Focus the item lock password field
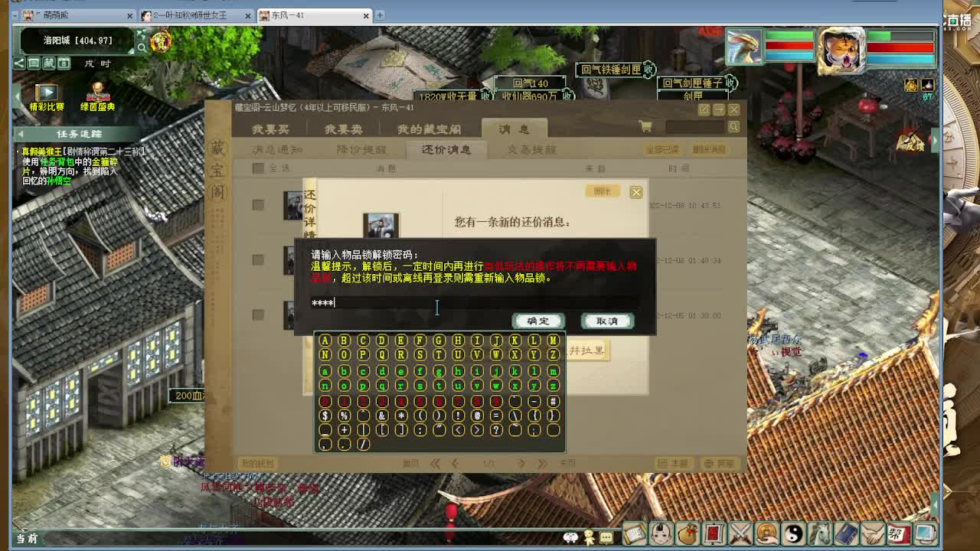Image resolution: width=980 pixels, height=551 pixels. [x=475, y=303]
